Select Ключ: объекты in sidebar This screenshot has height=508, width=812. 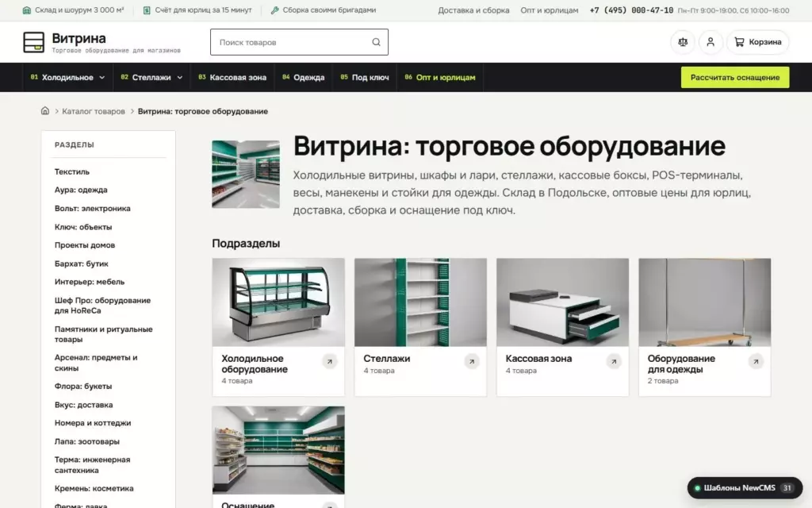click(82, 227)
